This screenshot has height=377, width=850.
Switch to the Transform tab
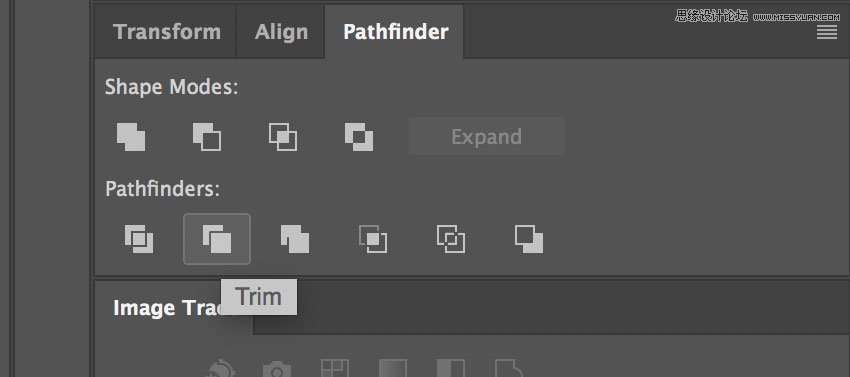point(167,32)
